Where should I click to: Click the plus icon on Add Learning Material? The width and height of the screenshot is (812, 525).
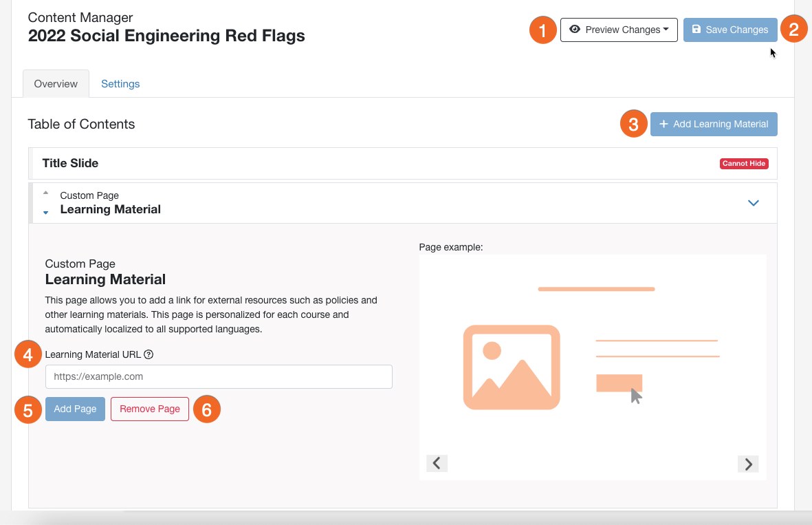(663, 124)
